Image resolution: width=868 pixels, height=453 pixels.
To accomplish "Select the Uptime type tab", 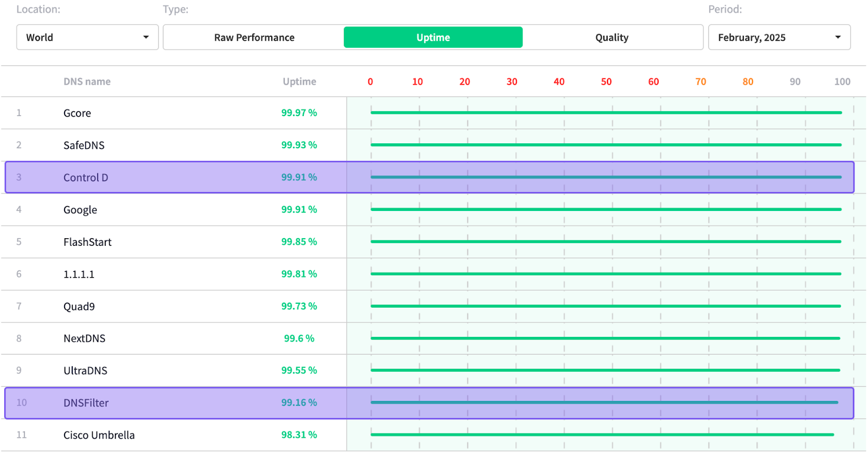I will coord(433,37).
